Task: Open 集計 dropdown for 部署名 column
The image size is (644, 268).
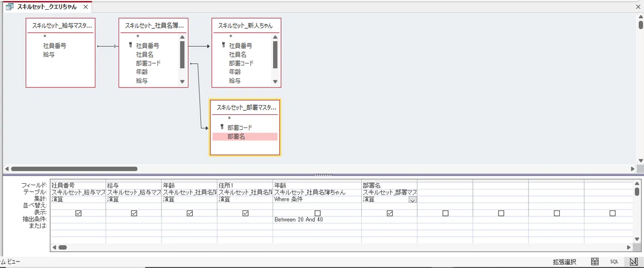Action: tap(412, 200)
